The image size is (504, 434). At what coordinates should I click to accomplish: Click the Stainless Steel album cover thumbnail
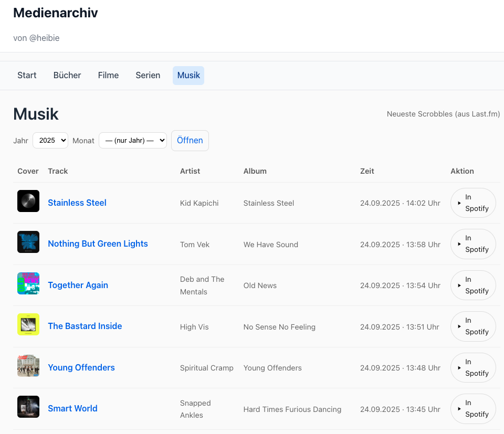tap(28, 201)
